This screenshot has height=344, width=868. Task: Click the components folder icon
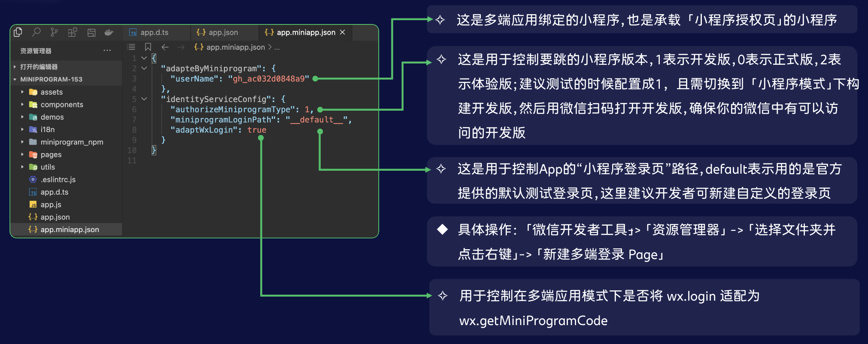(33, 104)
